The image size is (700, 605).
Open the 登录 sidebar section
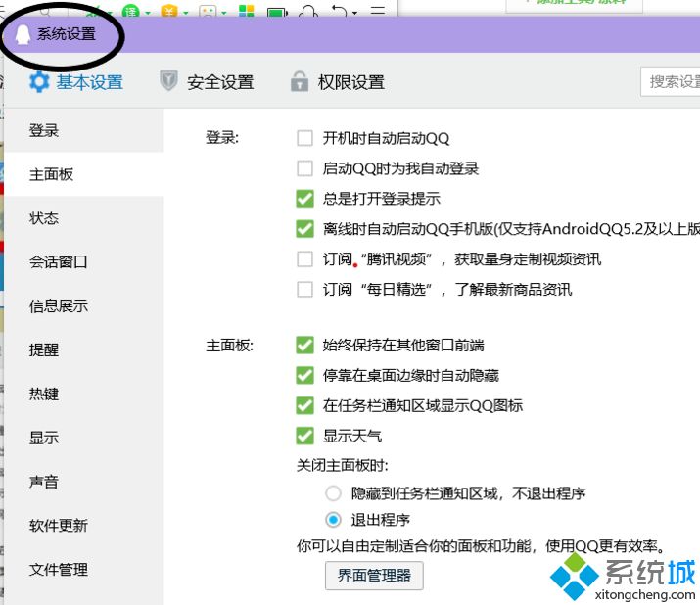(x=84, y=130)
